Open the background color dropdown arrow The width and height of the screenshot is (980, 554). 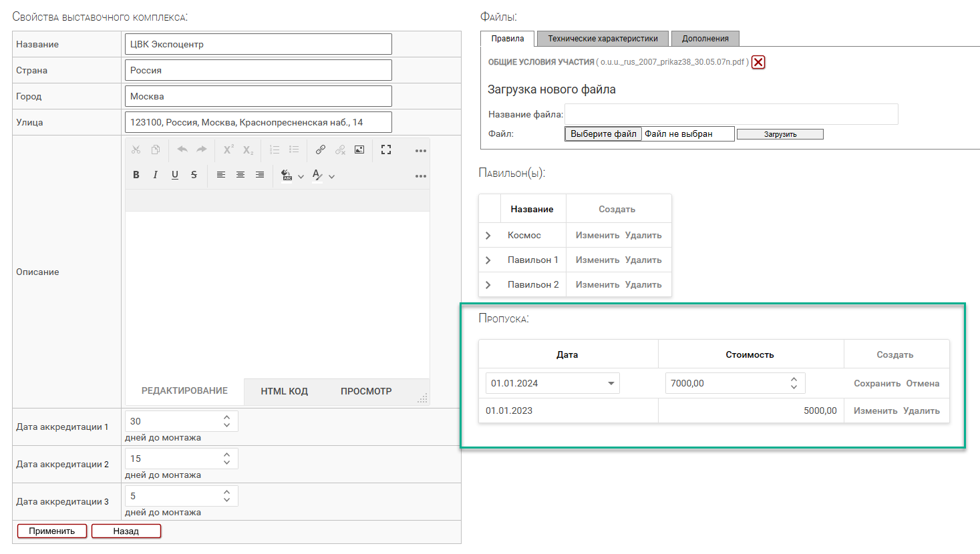(x=301, y=177)
